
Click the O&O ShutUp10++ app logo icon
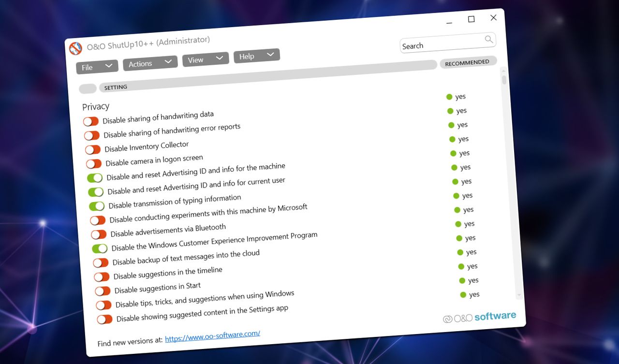pyautogui.click(x=75, y=48)
